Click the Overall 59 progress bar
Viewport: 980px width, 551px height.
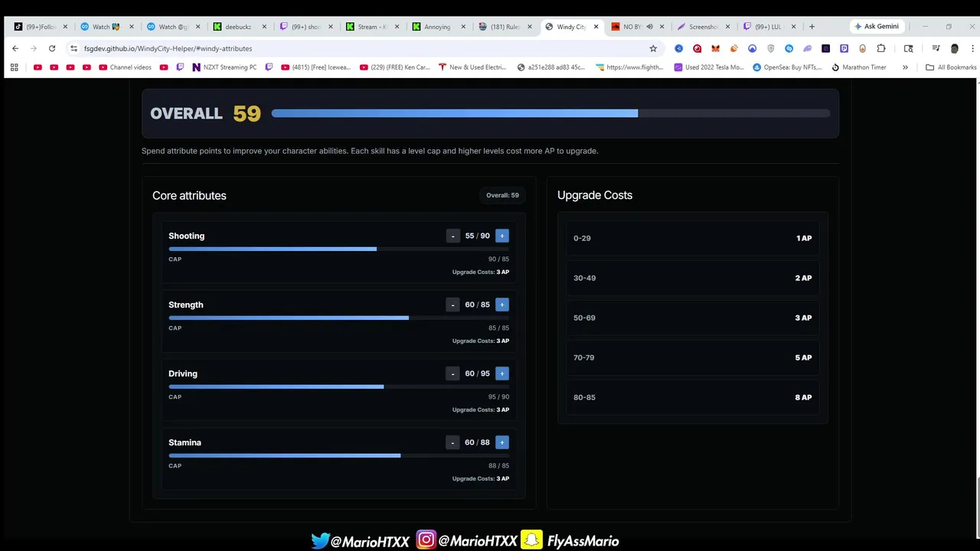point(550,113)
